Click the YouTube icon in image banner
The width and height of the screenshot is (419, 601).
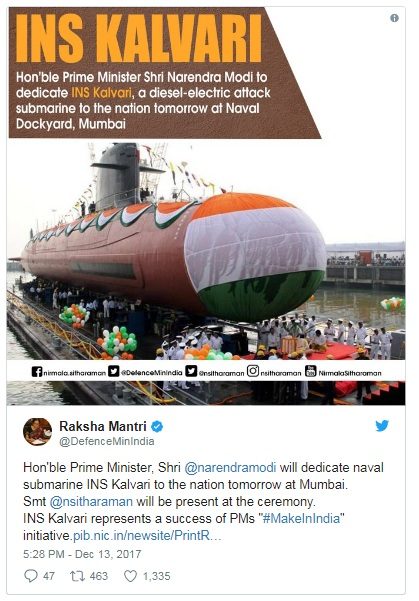(311, 371)
